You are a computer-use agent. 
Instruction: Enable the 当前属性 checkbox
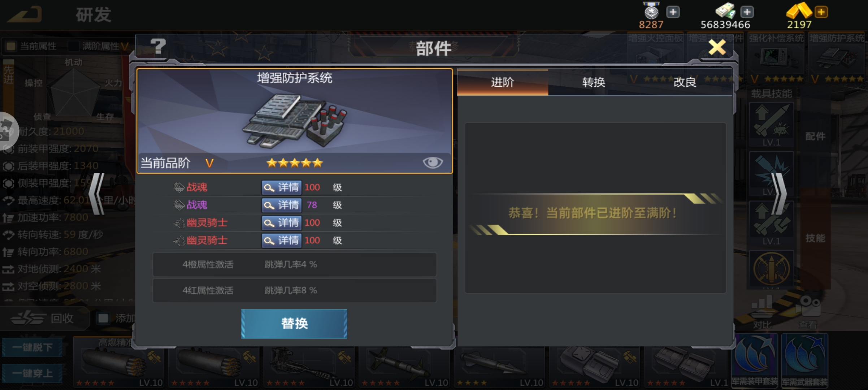pos(11,46)
